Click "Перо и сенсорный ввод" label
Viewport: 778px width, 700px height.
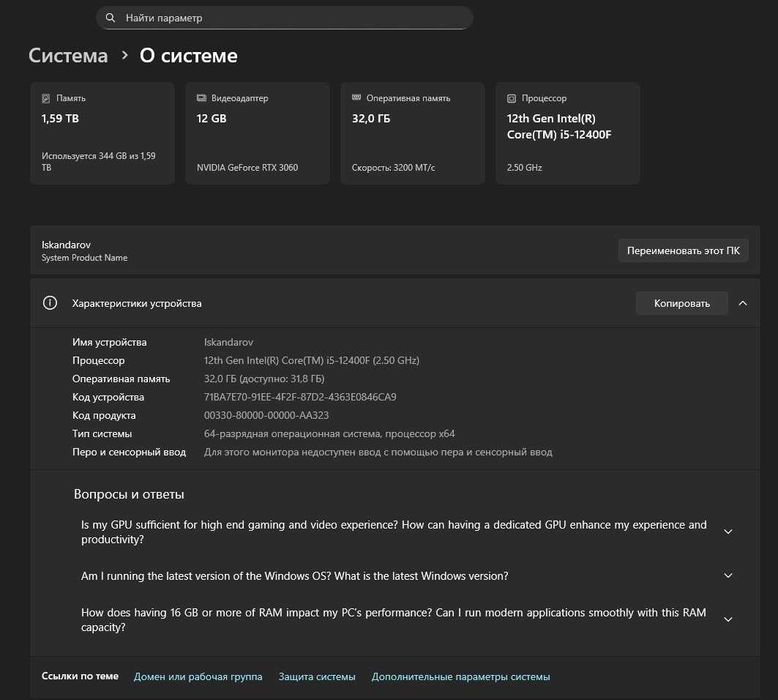coord(129,452)
